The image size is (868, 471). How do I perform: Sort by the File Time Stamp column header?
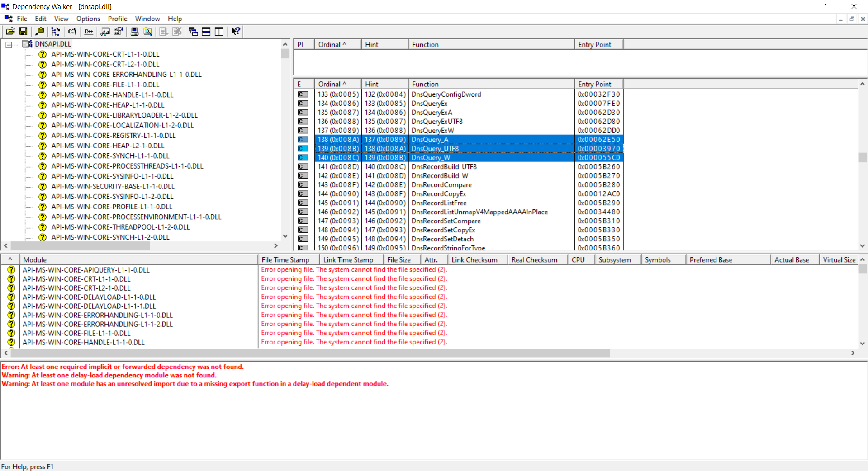coord(289,260)
